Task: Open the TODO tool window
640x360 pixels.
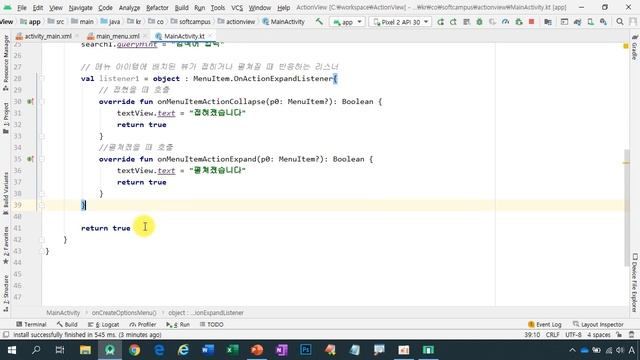Action: click(211, 324)
